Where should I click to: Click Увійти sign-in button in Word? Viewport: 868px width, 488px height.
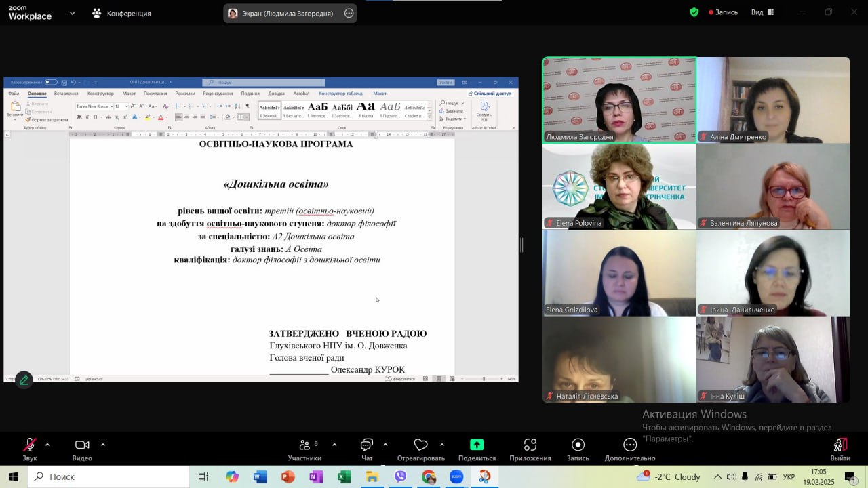tap(446, 83)
